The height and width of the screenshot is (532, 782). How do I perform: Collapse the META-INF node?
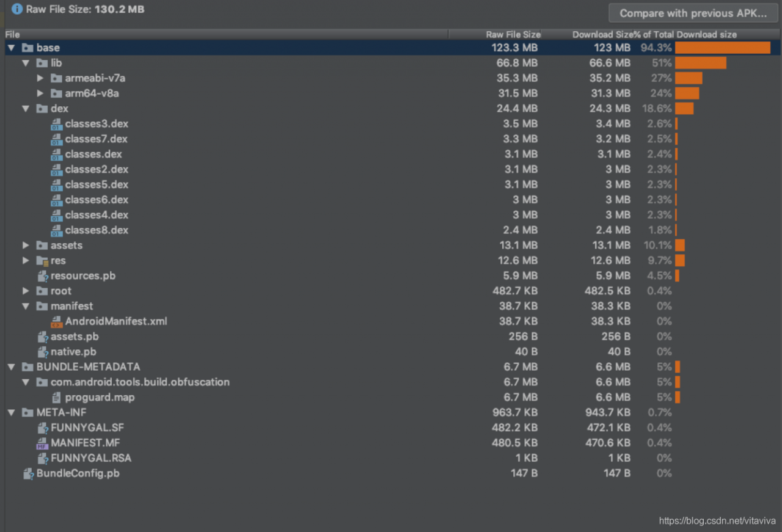(x=12, y=413)
